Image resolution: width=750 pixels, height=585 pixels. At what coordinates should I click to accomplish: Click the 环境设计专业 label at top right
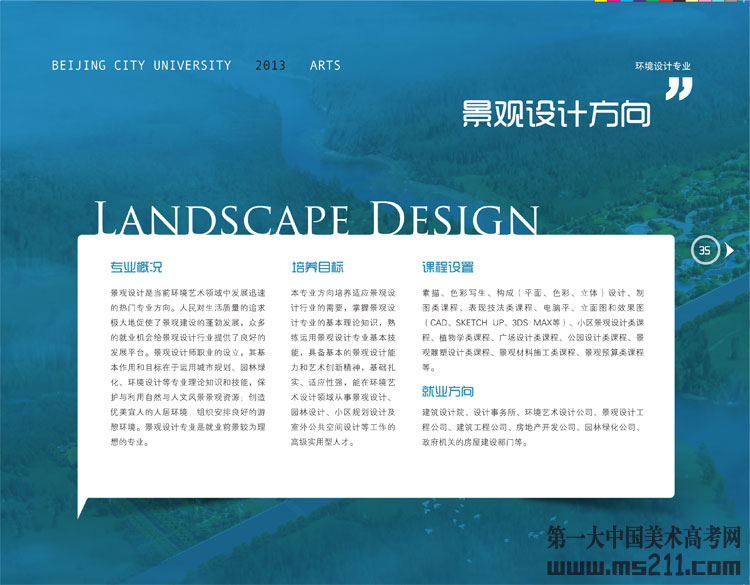(662, 66)
